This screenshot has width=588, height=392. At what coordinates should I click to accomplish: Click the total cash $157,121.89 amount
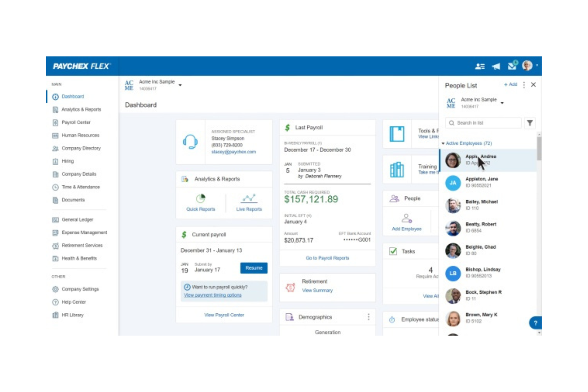311,199
